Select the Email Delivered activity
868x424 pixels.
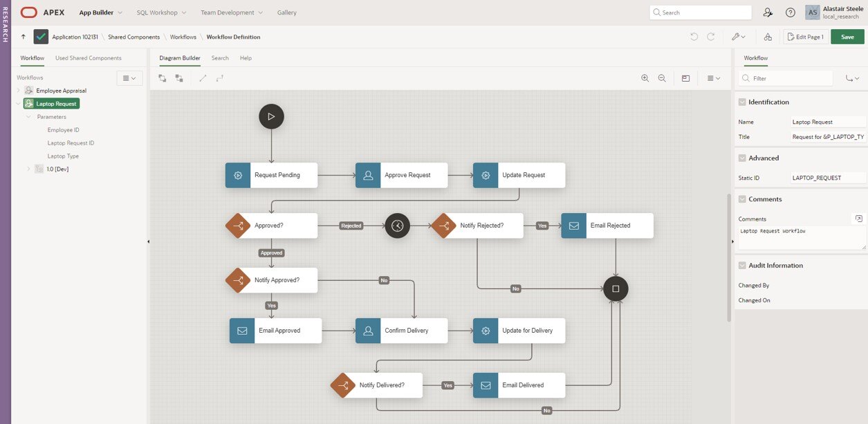[519, 385]
